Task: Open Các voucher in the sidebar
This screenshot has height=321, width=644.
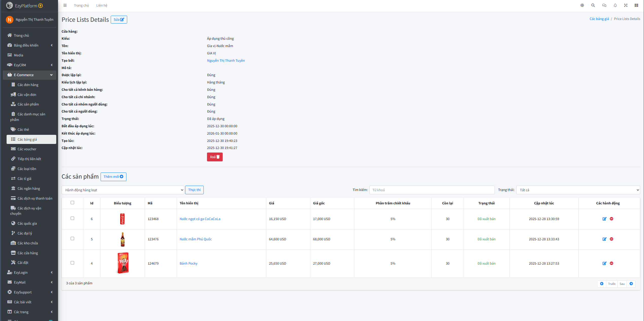Action: pos(27,149)
